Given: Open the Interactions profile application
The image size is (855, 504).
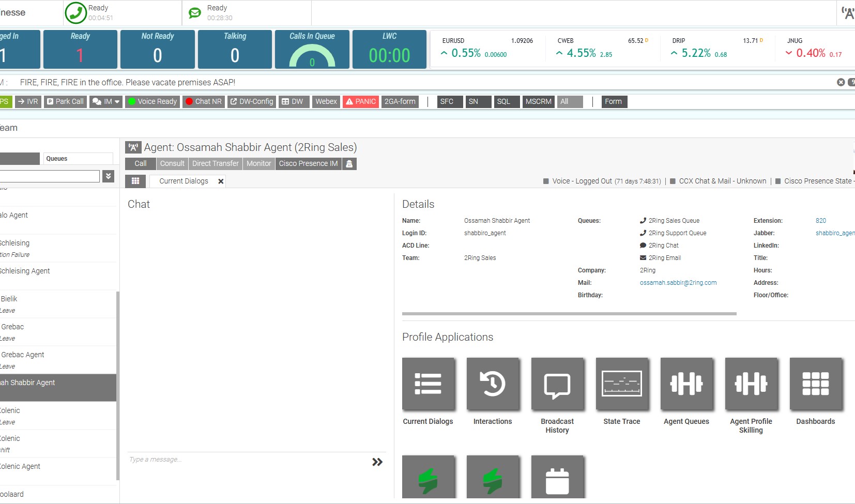Looking at the screenshot, I should [x=493, y=384].
